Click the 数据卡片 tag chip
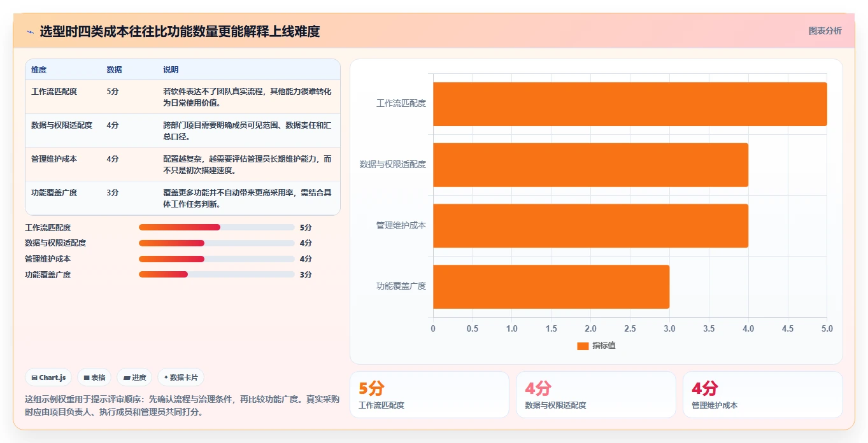 point(181,377)
